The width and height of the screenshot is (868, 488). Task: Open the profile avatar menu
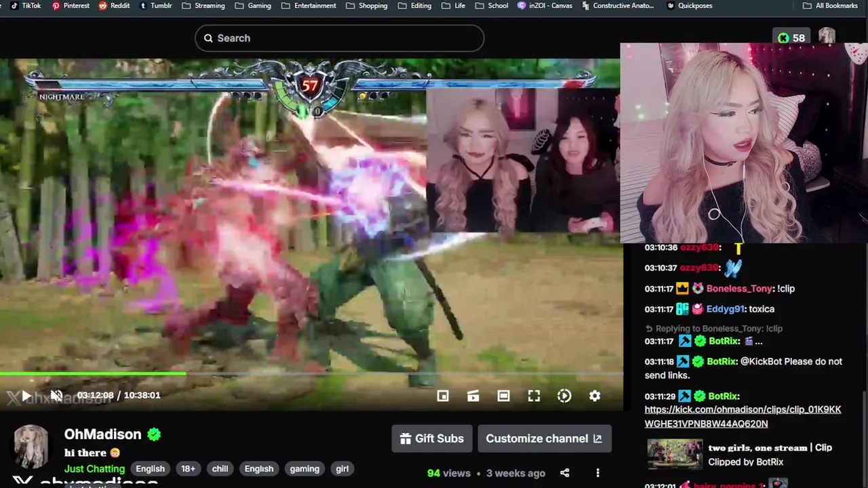(827, 36)
